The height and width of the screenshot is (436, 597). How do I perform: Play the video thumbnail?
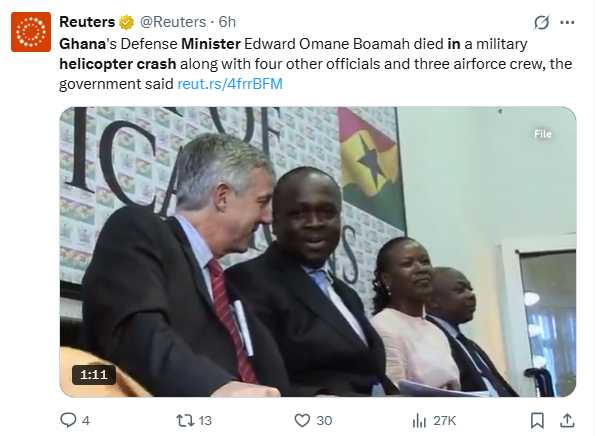(x=318, y=252)
